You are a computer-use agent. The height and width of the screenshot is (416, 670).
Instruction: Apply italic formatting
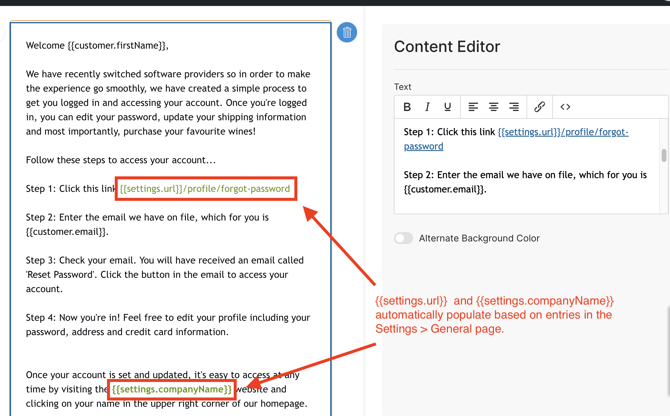click(x=427, y=107)
